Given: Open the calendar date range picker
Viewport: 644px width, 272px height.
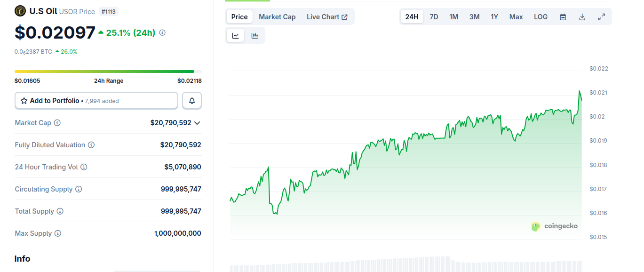Looking at the screenshot, I should pos(563,17).
